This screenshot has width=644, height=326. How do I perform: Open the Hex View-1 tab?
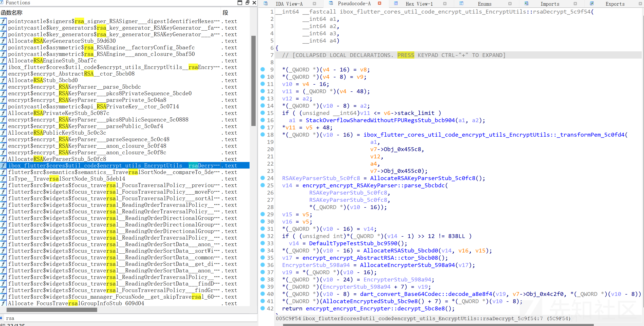[419, 4]
